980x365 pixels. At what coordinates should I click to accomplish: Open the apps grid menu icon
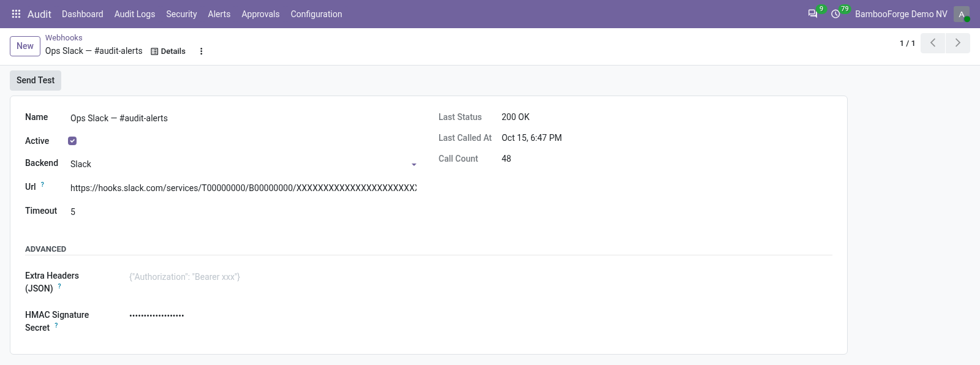click(x=17, y=13)
